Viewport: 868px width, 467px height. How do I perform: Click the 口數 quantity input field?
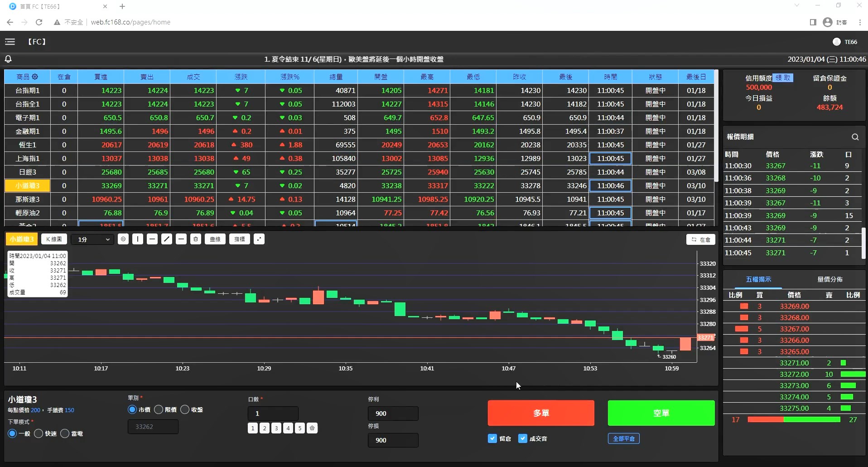[273, 413]
